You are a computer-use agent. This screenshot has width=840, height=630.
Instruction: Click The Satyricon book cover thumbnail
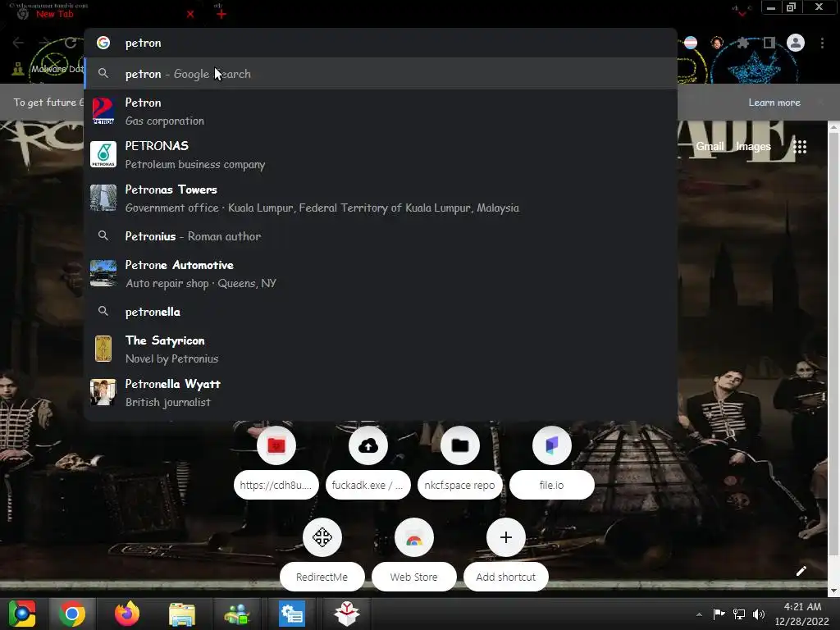point(103,349)
